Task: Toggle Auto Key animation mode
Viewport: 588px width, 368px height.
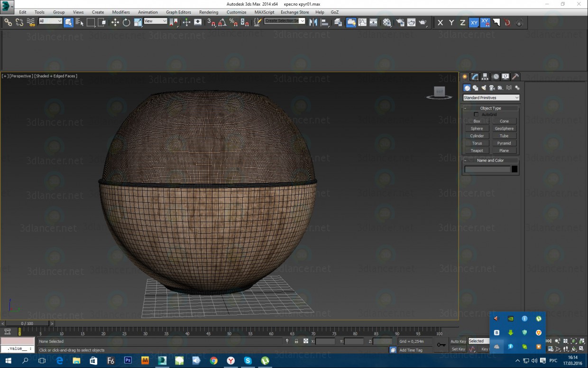Action: point(458,341)
